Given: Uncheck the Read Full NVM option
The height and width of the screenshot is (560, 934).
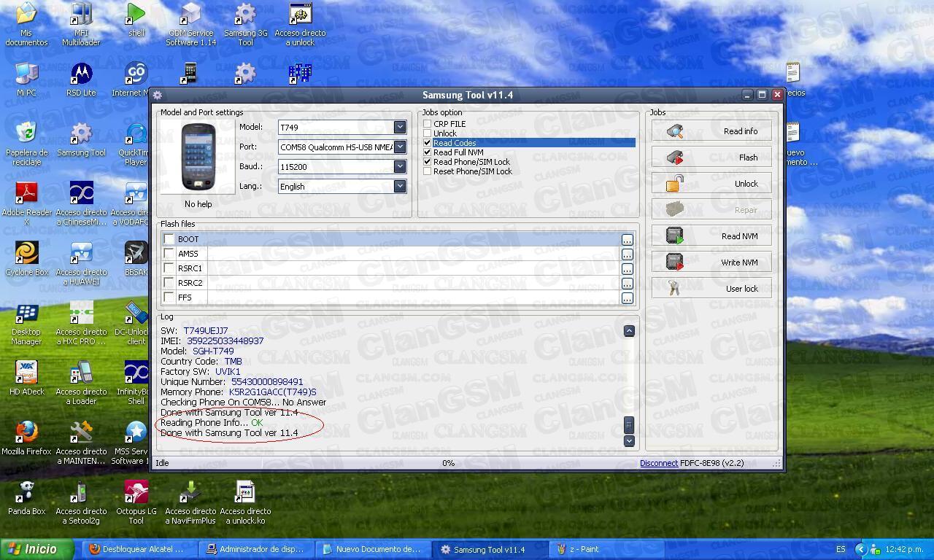Looking at the screenshot, I should (428, 152).
